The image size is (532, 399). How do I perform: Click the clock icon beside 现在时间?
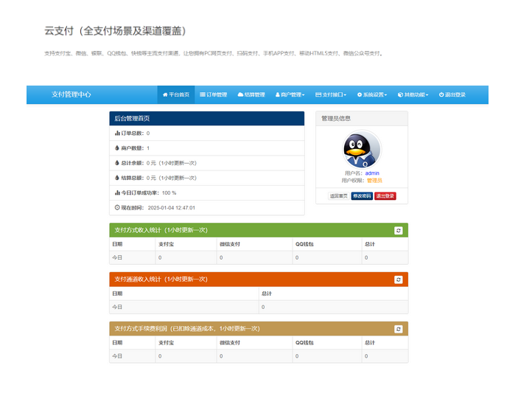[x=117, y=207]
